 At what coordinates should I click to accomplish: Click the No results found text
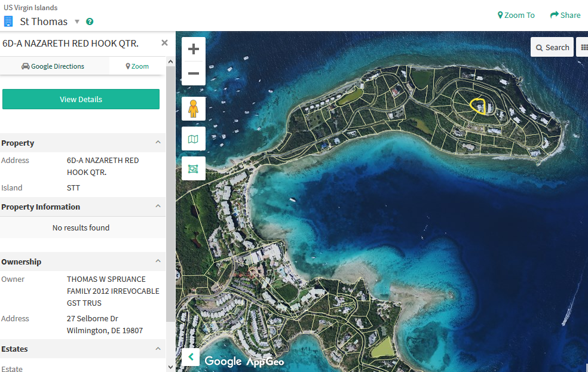[x=81, y=227]
